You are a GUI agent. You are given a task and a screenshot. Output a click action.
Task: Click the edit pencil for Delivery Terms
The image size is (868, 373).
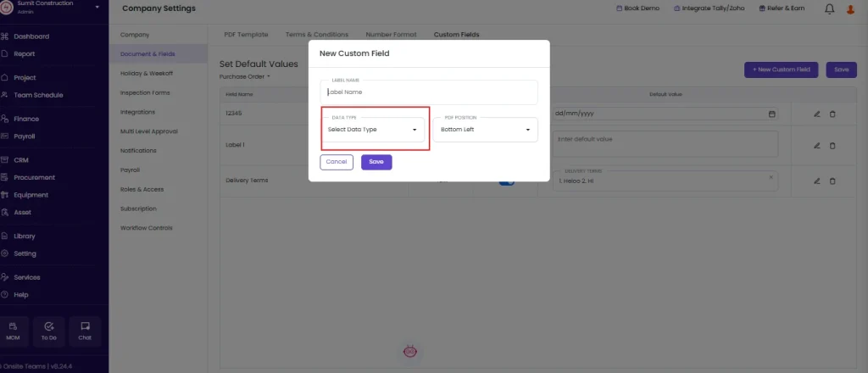click(816, 181)
